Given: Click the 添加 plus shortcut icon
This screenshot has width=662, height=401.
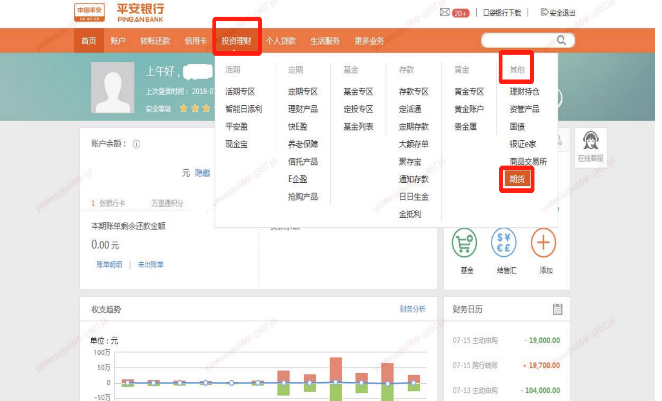Looking at the screenshot, I should coord(544,243).
